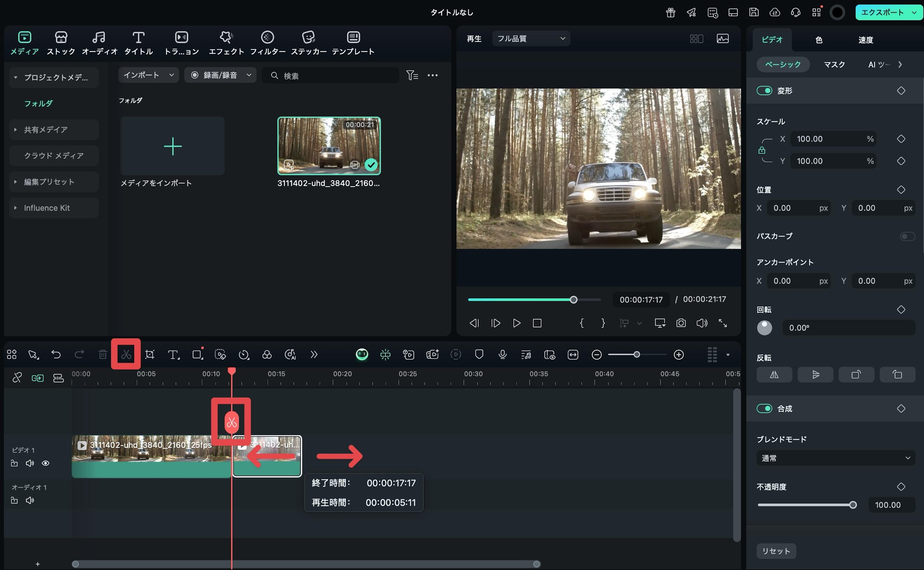Click the preview playback progress slider

click(x=534, y=300)
